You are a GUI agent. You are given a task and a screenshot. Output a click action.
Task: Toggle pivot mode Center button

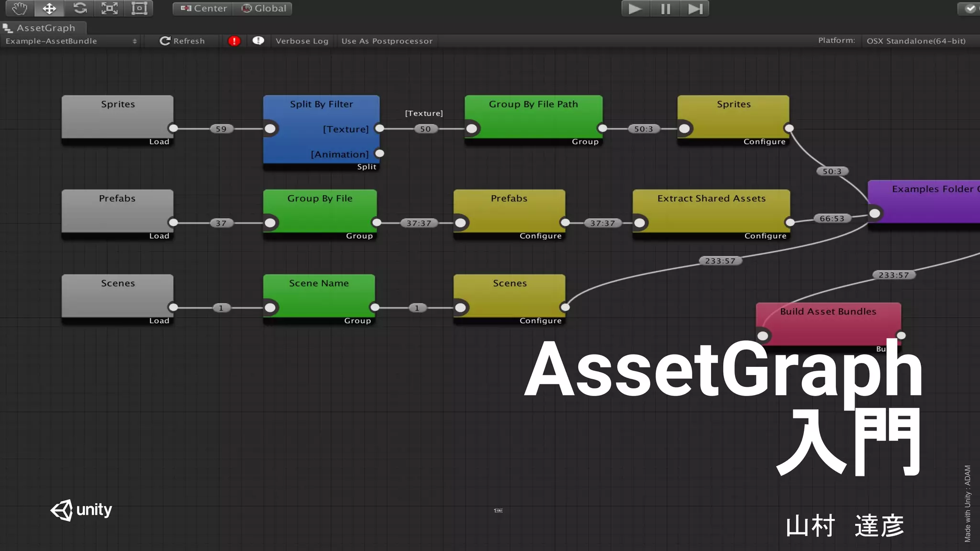[203, 9]
